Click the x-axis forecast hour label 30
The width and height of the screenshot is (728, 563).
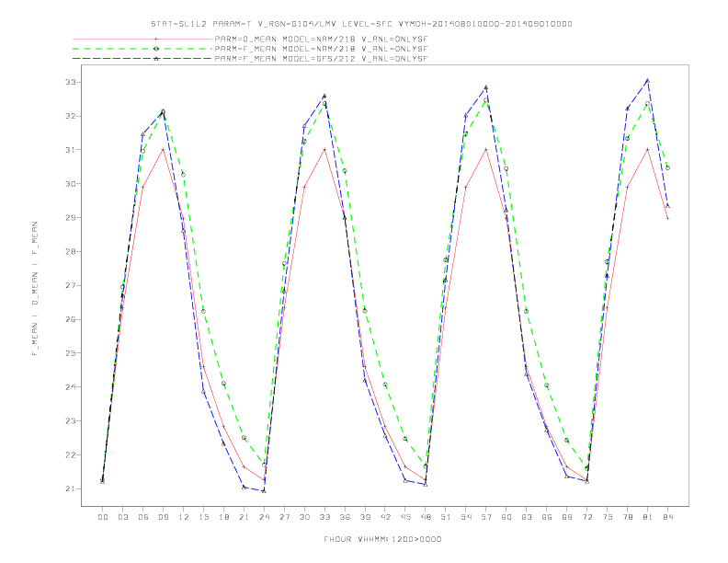click(x=304, y=517)
